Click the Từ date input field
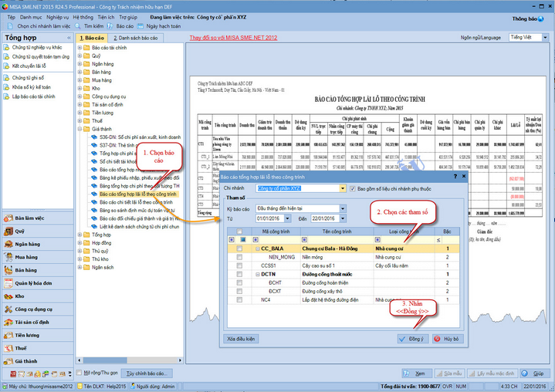 tap(269, 218)
